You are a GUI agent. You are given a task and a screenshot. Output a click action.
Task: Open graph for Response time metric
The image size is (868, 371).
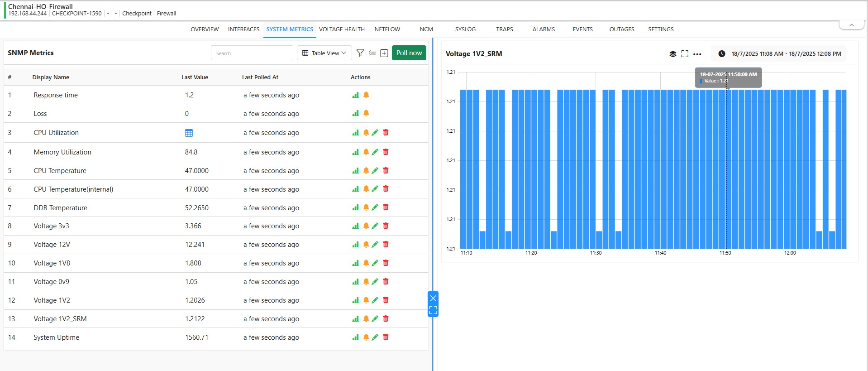[x=355, y=95]
